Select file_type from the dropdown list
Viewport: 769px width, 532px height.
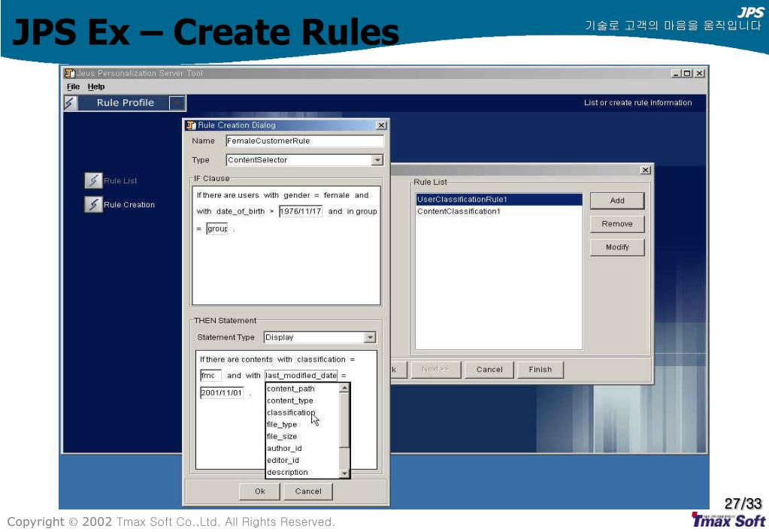[302, 425]
